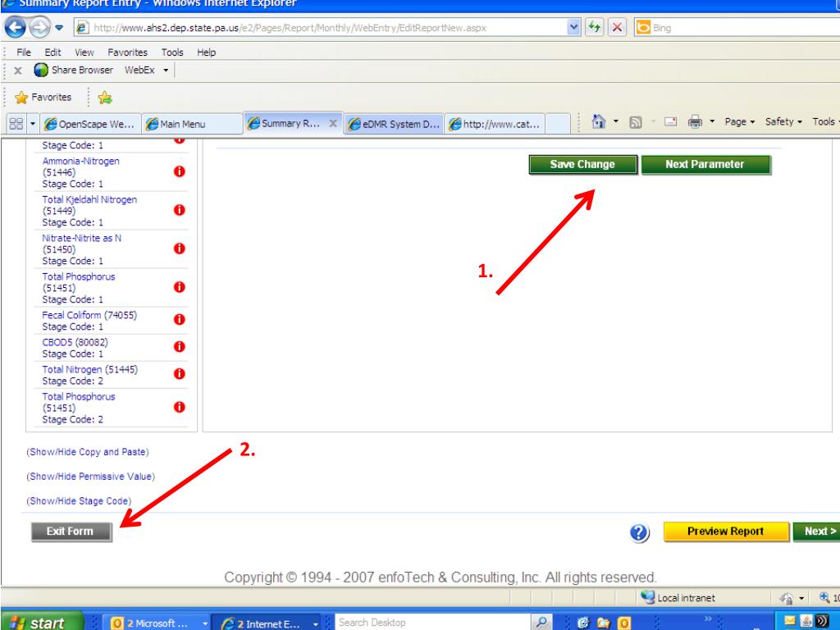Click the Bing search box
The width and height of the screenshot is (840, 630).
[x=739, y=28]
